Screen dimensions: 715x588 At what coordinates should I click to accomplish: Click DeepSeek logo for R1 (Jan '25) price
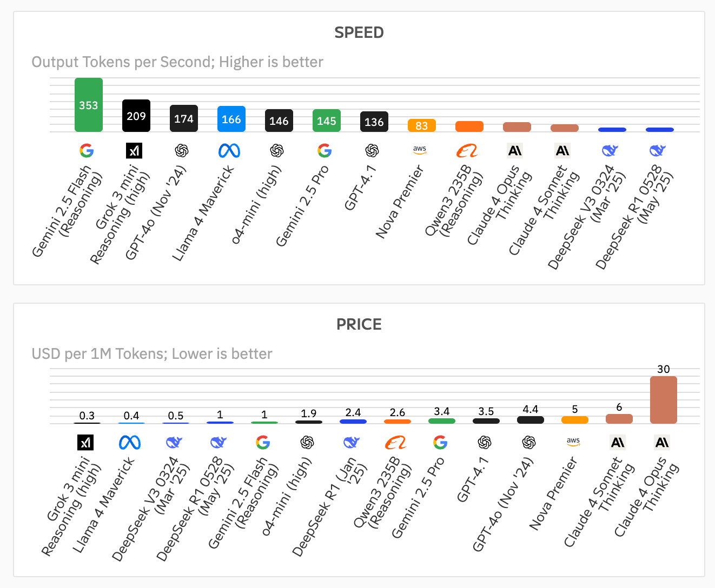point(352,443)
